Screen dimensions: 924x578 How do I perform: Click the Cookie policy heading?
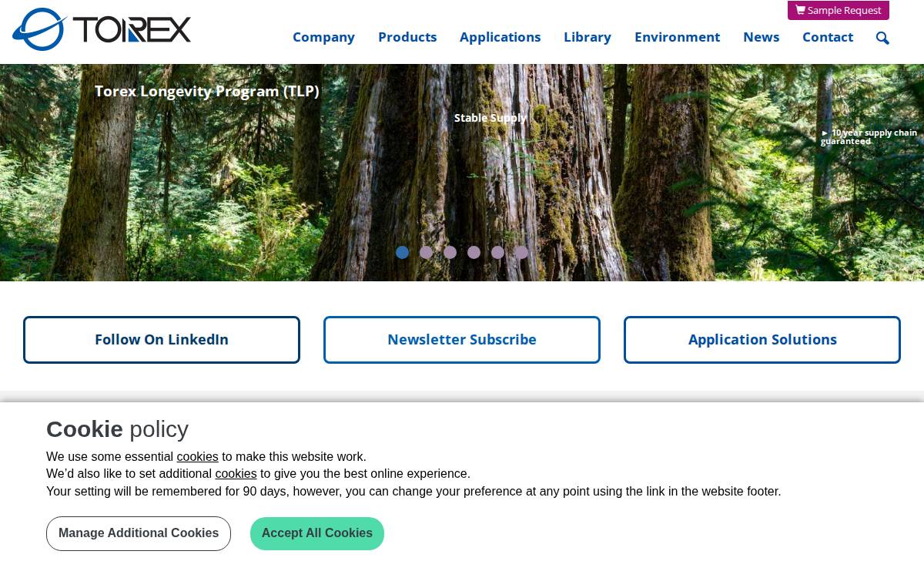[117, 429]
